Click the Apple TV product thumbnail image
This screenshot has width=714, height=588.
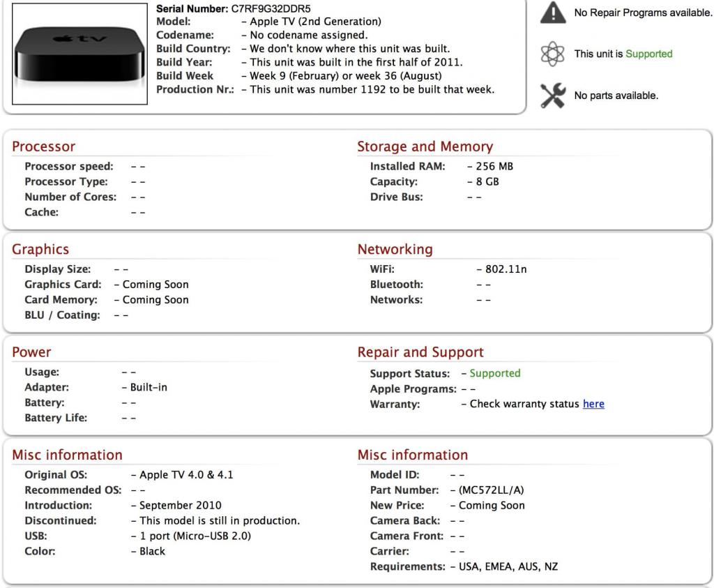tap(79, 55)
